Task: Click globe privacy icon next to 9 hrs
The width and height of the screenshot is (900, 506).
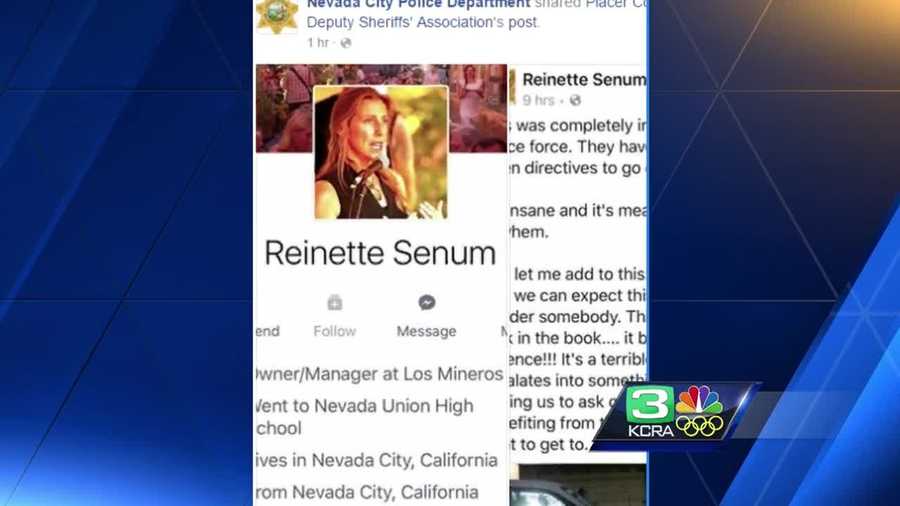Action: pyautogui.click(x=575, y=100)
